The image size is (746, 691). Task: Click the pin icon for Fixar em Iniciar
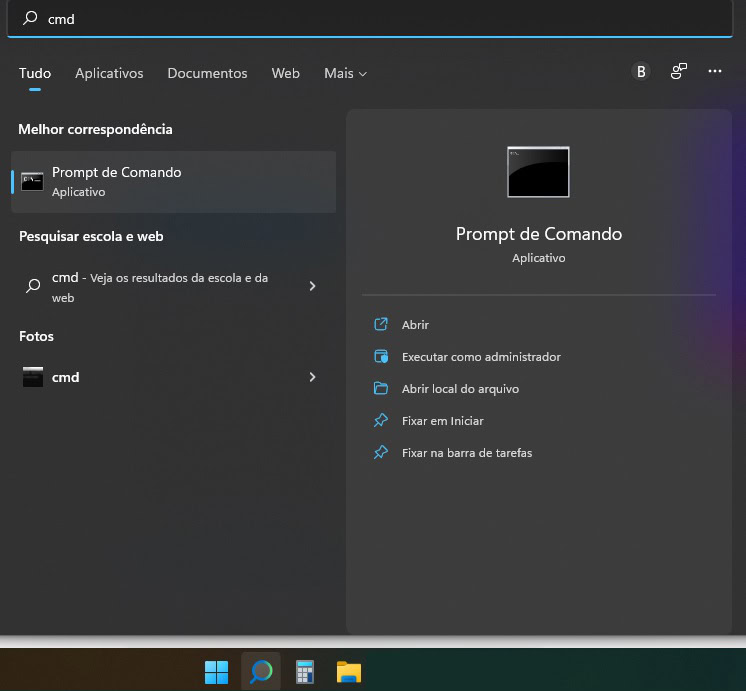coord(381,420)
